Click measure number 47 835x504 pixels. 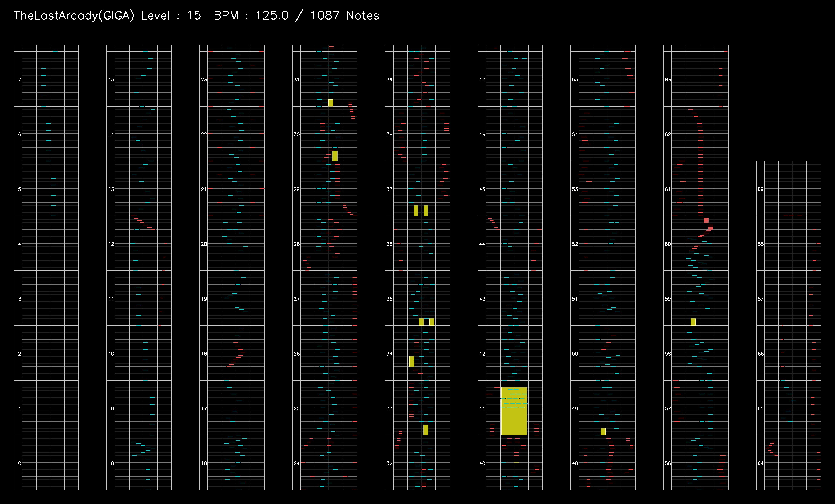click(482, 80)
